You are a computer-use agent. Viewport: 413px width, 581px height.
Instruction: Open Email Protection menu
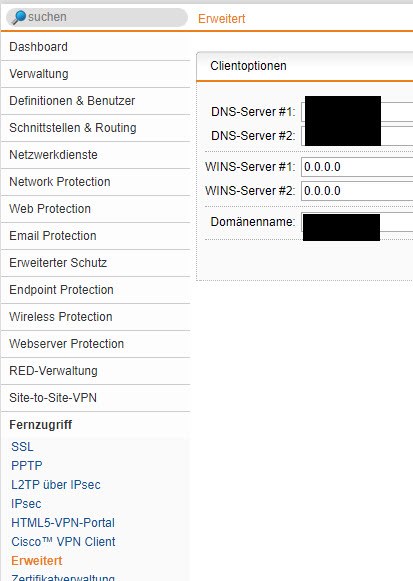[x=96, y=236]
